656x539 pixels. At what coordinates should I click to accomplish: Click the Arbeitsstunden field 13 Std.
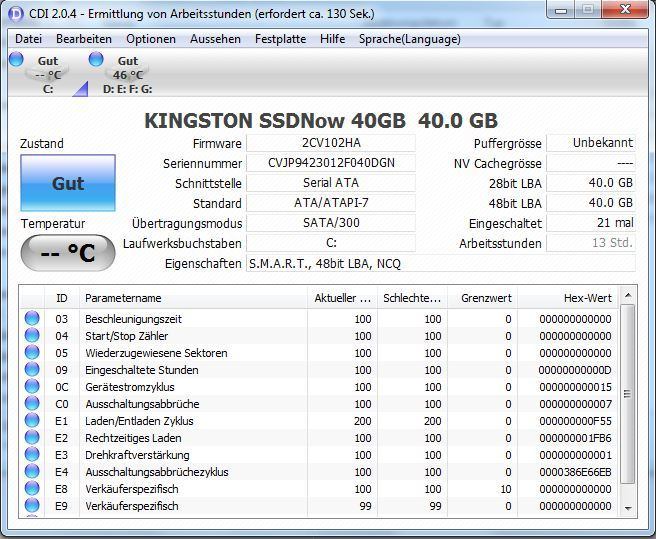pos(591,243)
